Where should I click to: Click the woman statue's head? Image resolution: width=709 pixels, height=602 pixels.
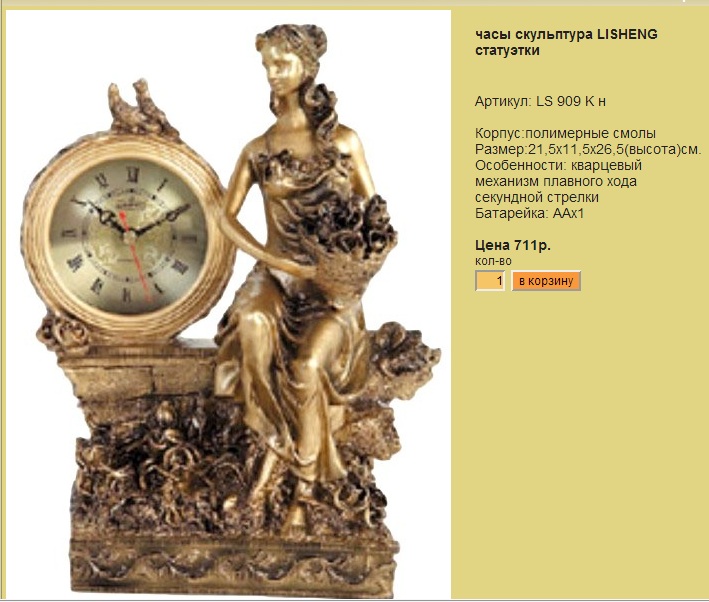coord(289,57)
